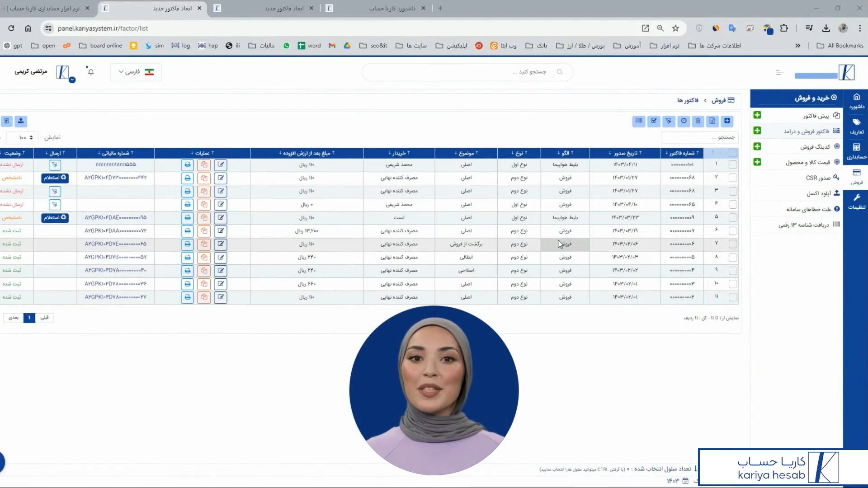Open the rows-per-page 100 selector
The width and height of the screenshot is (868, 488).
pyautogui.click(x=25, y=137)
